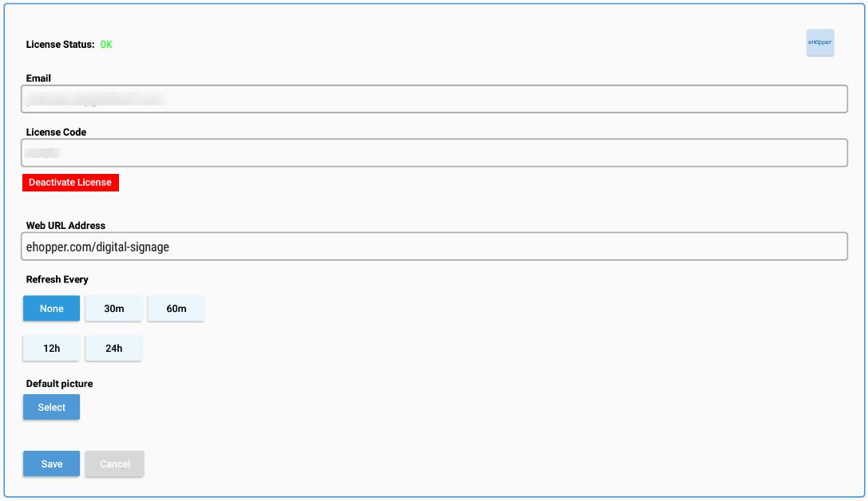The width and height of the screenshot is (868, 501).
Task: Click the eHopper logo icon
Action: 820,42
